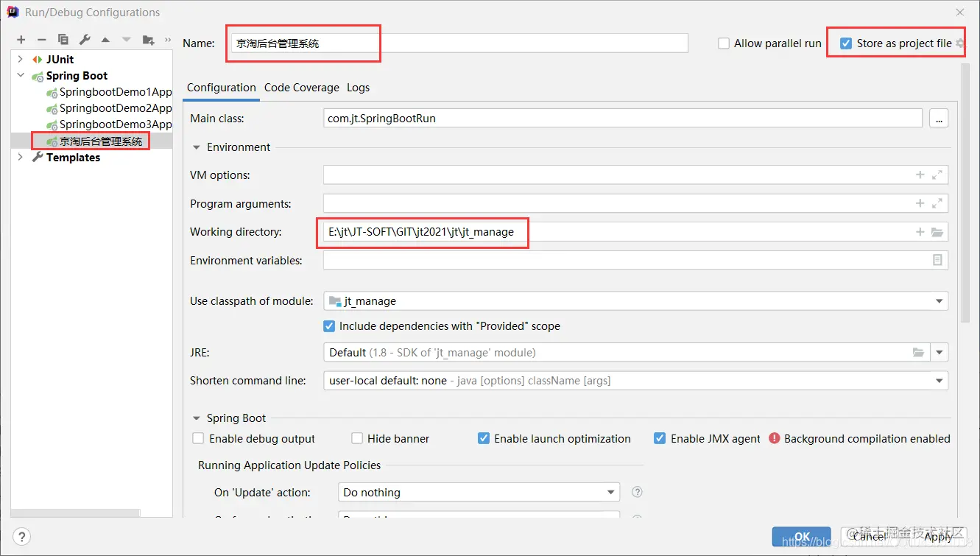Move the configuration down with the arrow icon
This screenshot has width=980, height=556.
[x=127, y=40]
